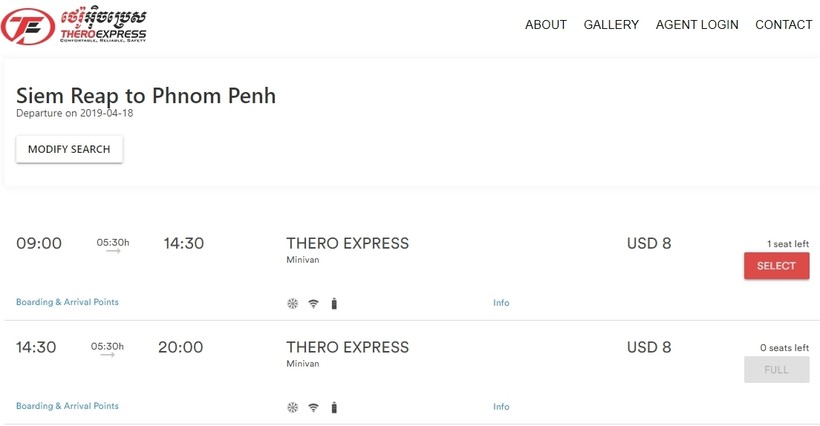Screen dimensions: 820x426
Task: Open Info link for the 14:30 trip
Action: [x=501, y=407]
